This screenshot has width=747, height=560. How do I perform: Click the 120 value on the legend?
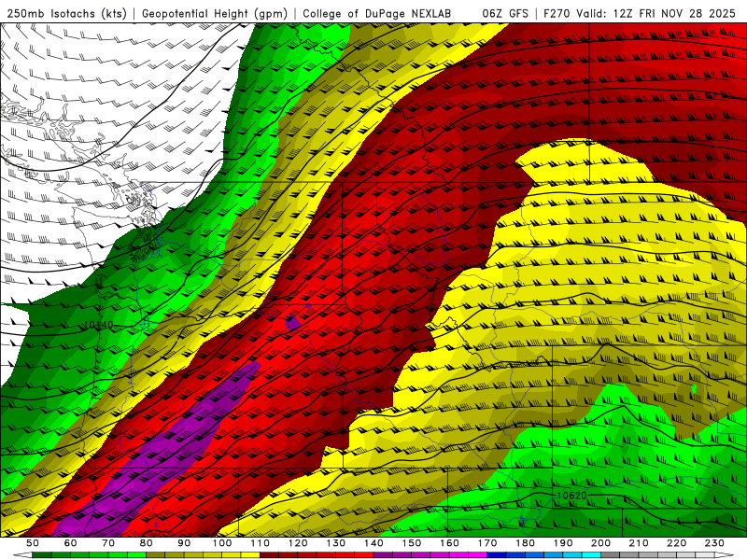pos(298,543)
